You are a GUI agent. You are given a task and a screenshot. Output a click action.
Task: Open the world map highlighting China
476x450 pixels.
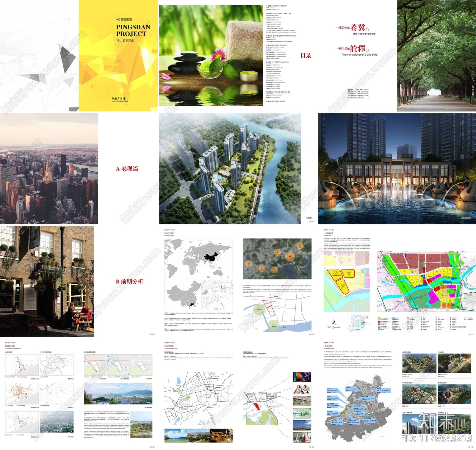coord(198,258)
